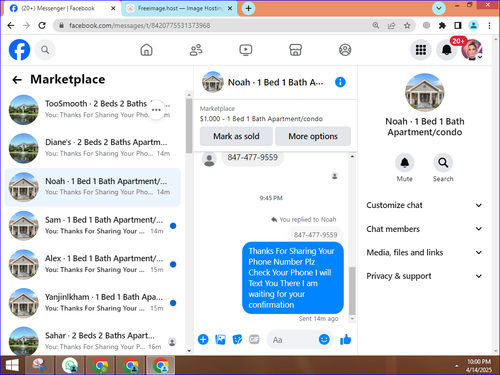The height and width of the screenshot is (375, 500).
Task: Click More options button
Action: point(313,136)
